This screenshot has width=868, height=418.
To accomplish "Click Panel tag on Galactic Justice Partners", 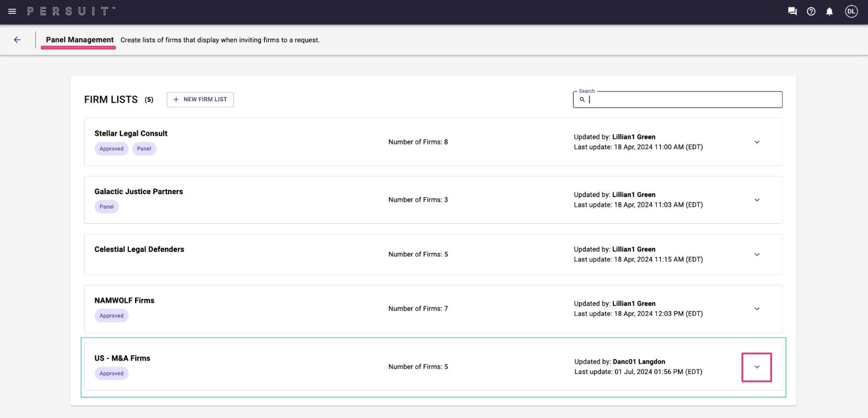I will [x=107, y=207].
